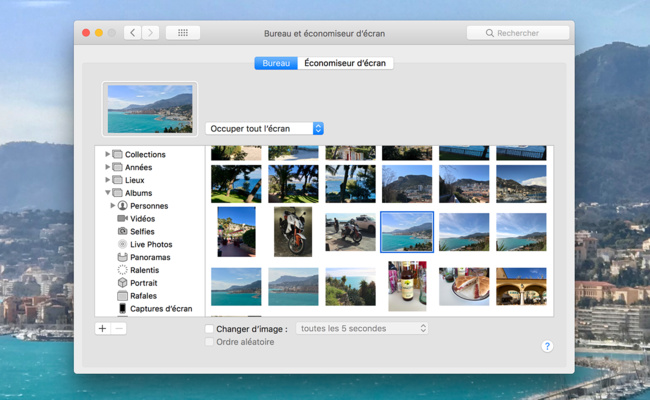
Task: Expand the Collections disclosure triangle
Action: [107, 154]
